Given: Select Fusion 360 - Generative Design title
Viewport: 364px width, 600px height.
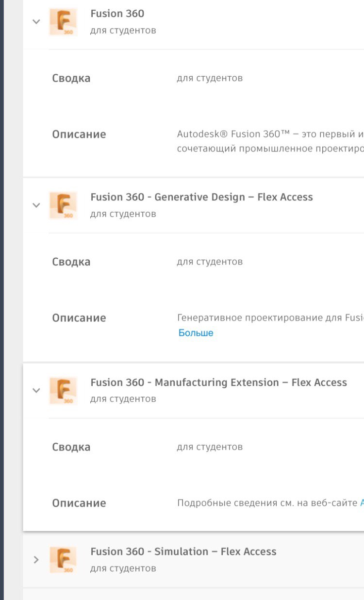Looking at the screenshot, I should pos(201,197).
